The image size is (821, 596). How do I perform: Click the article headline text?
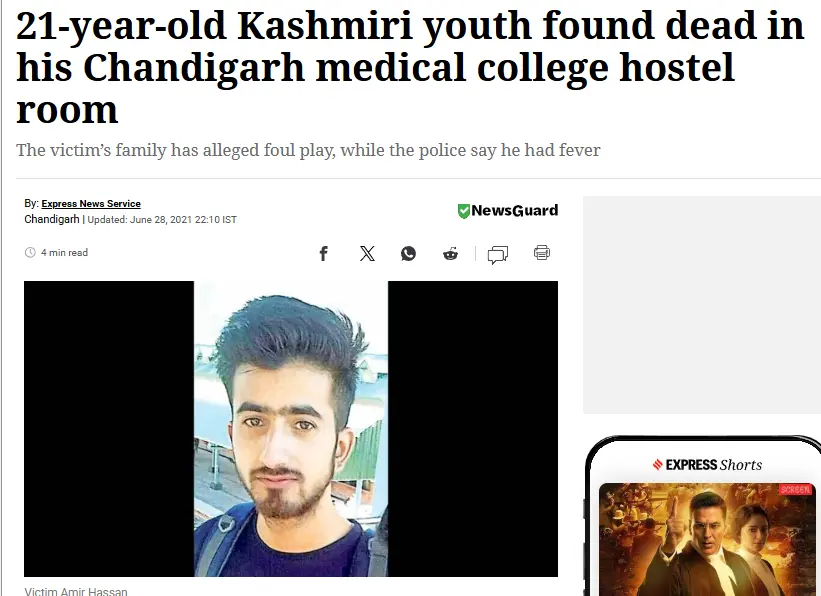coord(410,68)
